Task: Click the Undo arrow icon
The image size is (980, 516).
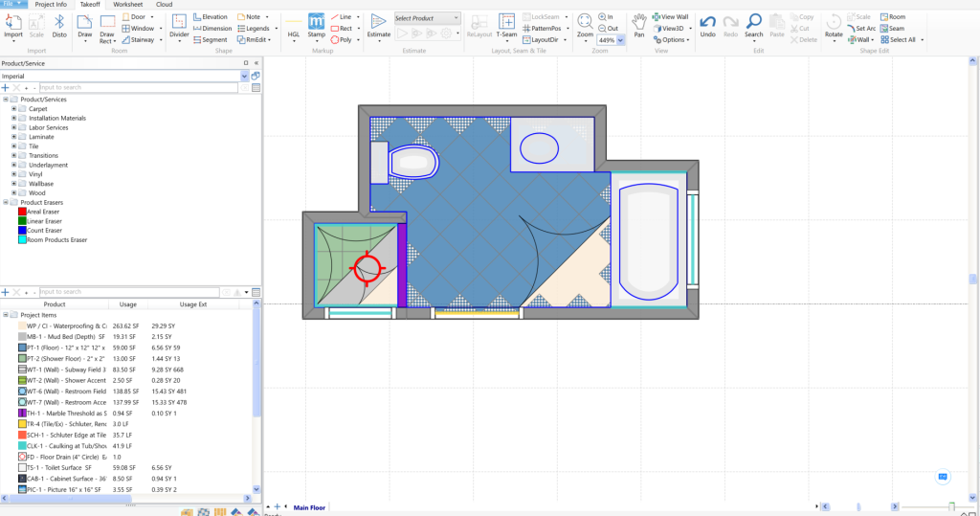Action: 707,23
